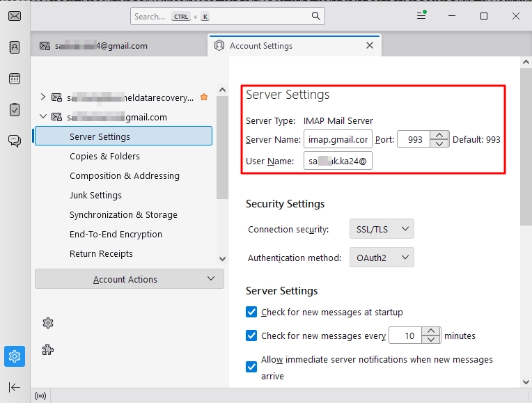Click the gmail.com mail tab icon
Screen dimensions: 532x403
click(45, 46)
